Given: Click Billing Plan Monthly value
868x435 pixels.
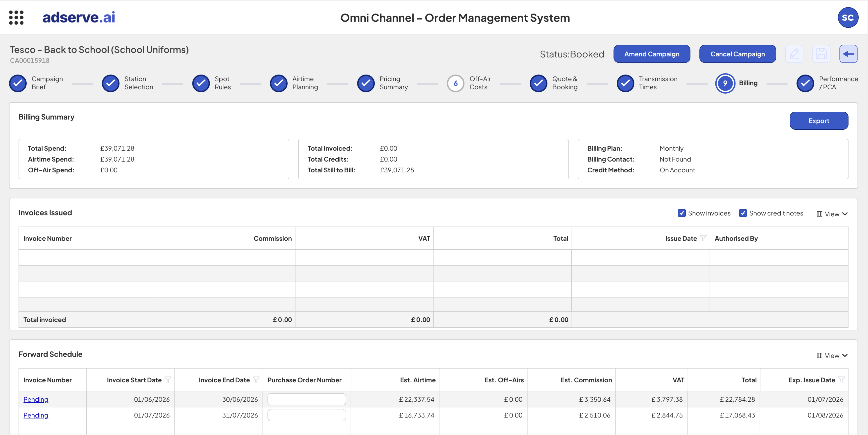Looking at the screenshot, I should (671, 149).
